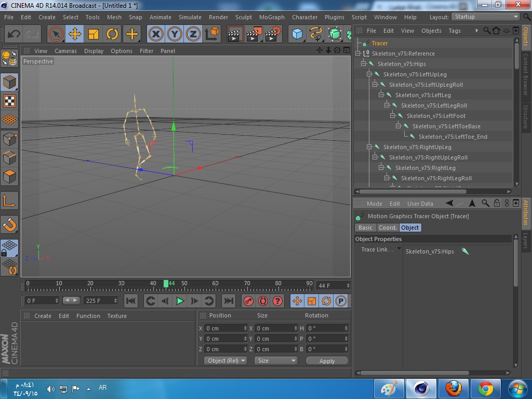Screen dimensions: 532x399
Task: Render the active view
Action: point(235,34)
